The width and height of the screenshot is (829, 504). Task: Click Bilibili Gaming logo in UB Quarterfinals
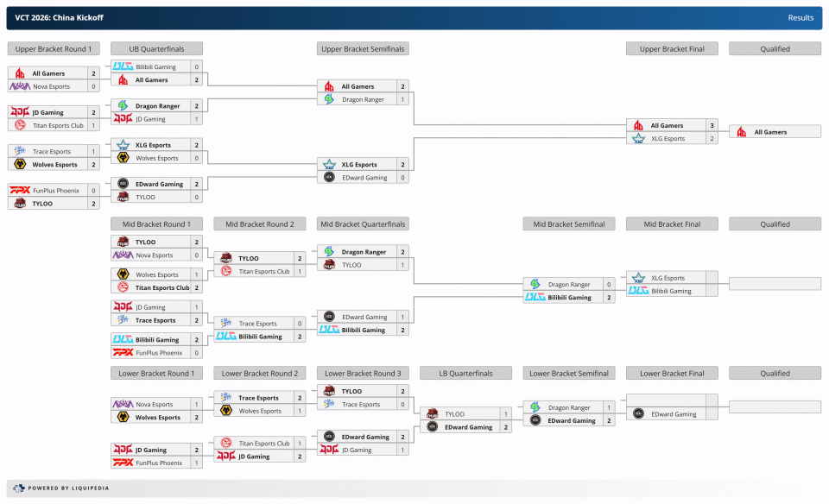tap(123, 66)
